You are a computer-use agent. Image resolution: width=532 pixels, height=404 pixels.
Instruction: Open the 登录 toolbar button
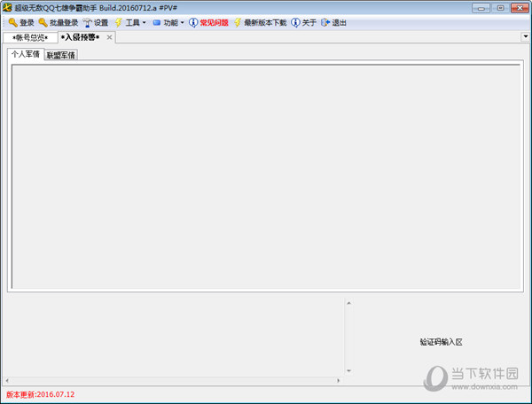point(27,23)
